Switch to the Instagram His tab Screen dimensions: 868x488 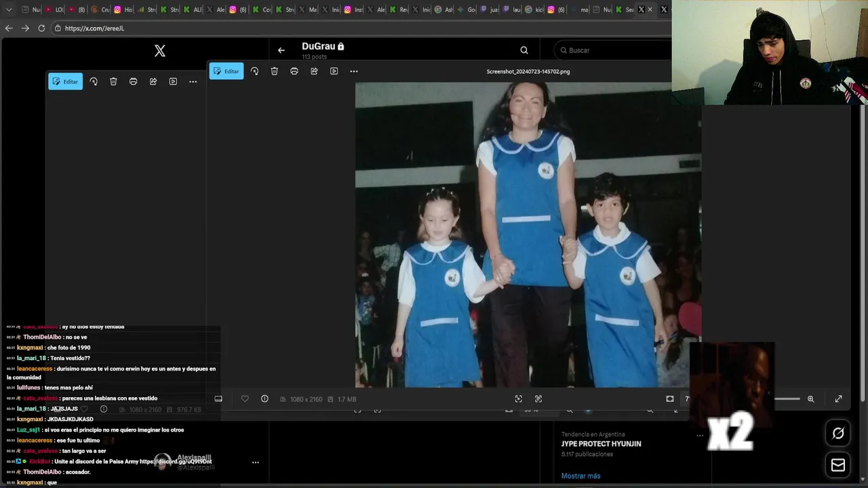(123, 9)
